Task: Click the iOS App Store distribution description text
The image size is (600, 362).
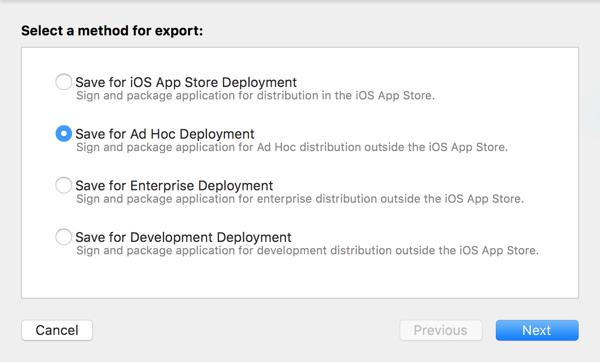Action: tap(256, 96)
